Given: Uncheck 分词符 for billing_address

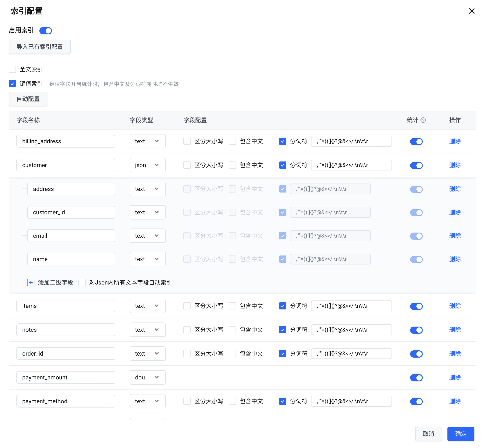Looking at the screenshot, I should point(283,141).
